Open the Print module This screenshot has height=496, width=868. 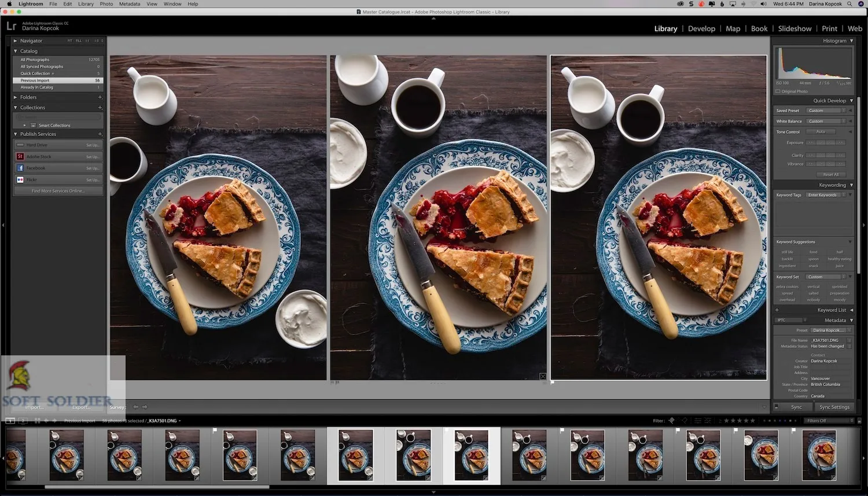(x=829, y=28)
